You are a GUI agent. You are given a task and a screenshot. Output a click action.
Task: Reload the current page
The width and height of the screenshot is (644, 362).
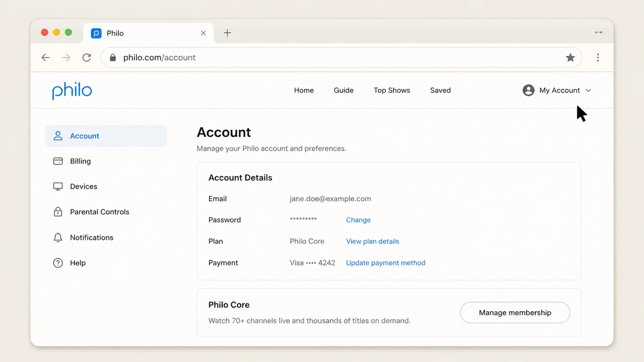tap(87, 57)
